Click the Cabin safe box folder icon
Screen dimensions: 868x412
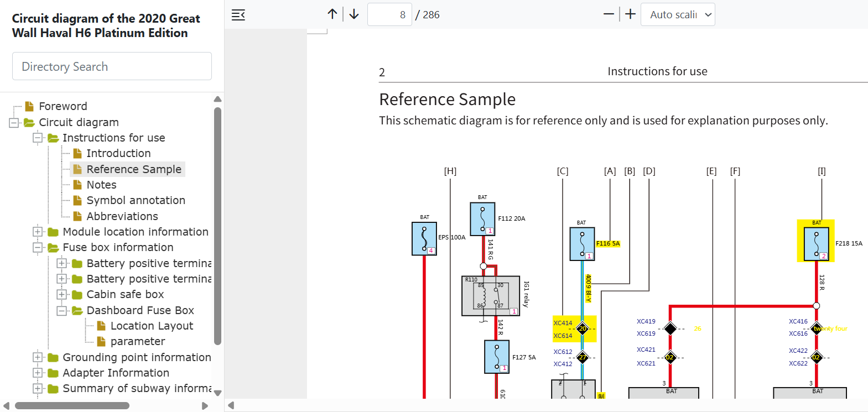click(x=77, y=295)
